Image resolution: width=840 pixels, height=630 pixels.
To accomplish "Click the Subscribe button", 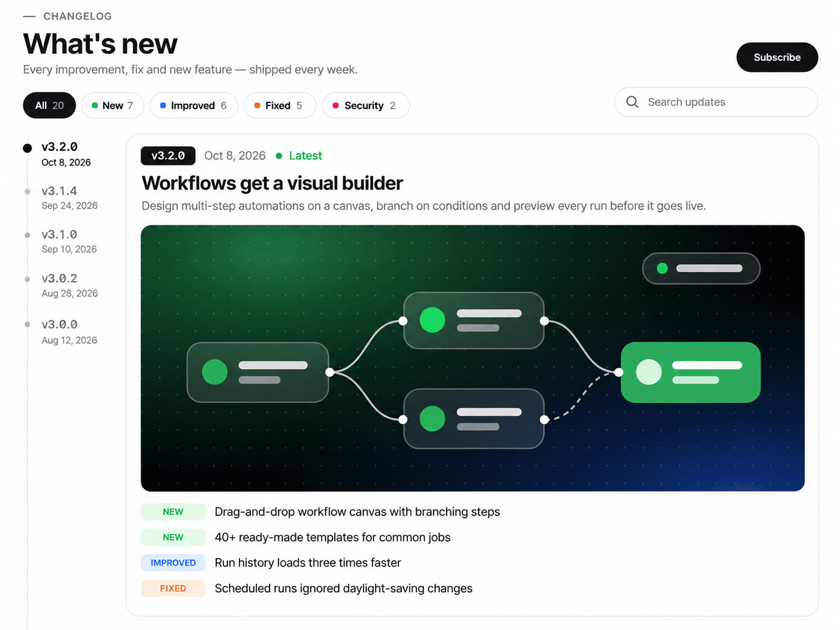I will point(777,57).
